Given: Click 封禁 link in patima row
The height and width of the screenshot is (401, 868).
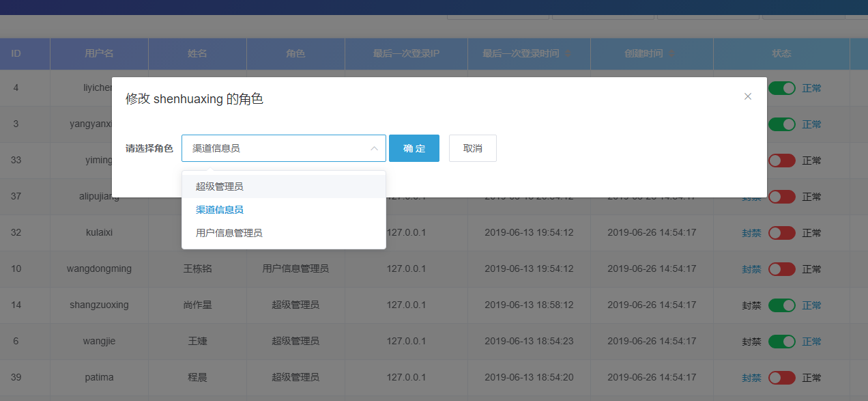Looking at the screenshot, I should (751, 378).
